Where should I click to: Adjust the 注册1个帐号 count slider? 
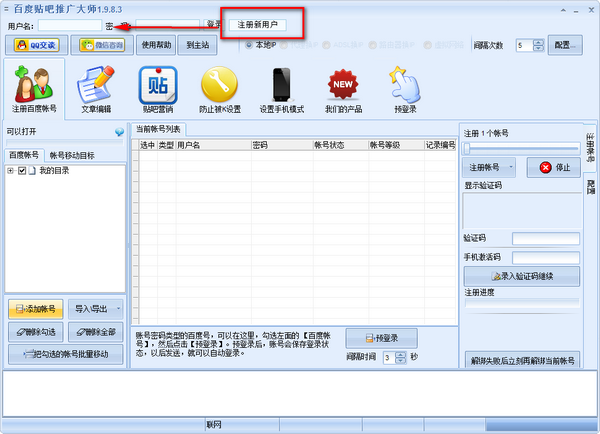(466, 148)
